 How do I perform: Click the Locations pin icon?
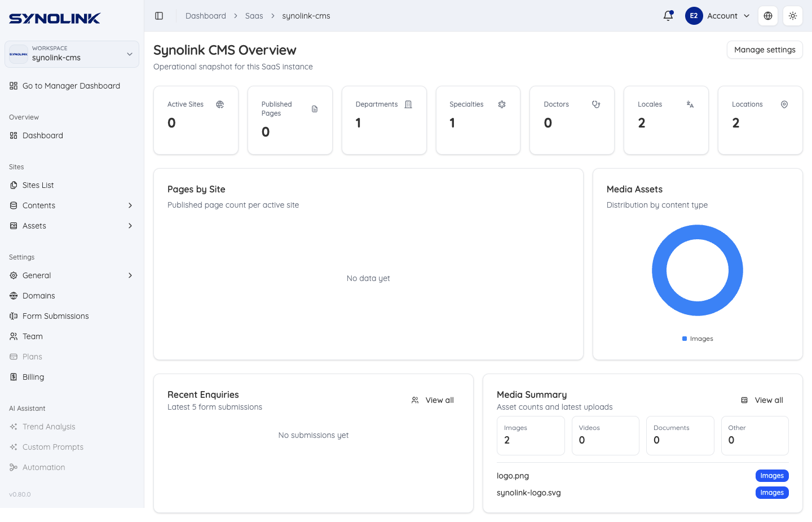[x=784, y=104]
